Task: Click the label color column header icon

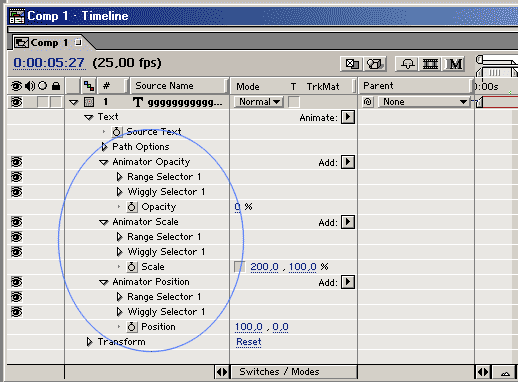Action: (89, 86)
